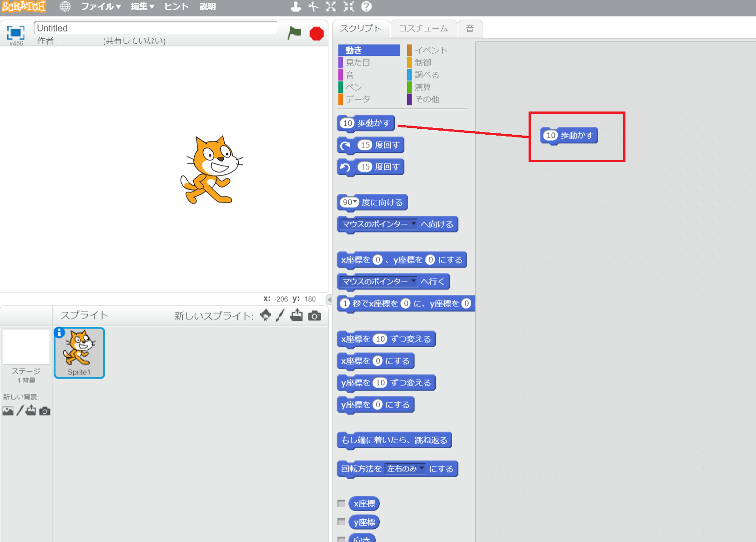756x542 pixels.
Task: Open the 左右のみ rotation style dropdown
Action: [422, 468]
